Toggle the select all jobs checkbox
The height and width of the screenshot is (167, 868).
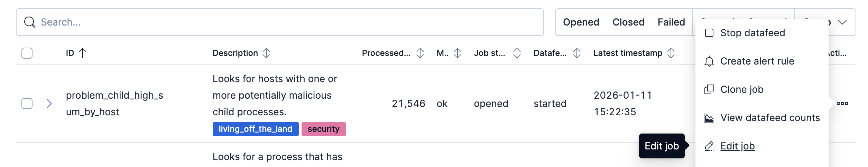coord(27,53)
